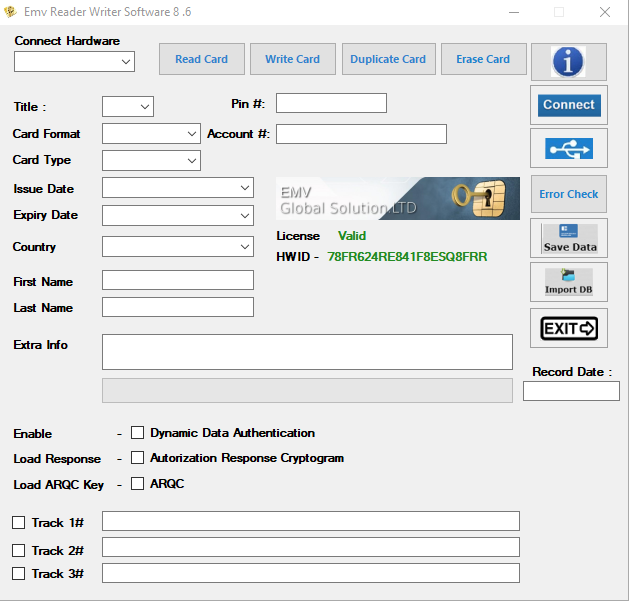Click the Track 1# data field
The height and width of the screenshot is (603, 630).
click(311, 521)
